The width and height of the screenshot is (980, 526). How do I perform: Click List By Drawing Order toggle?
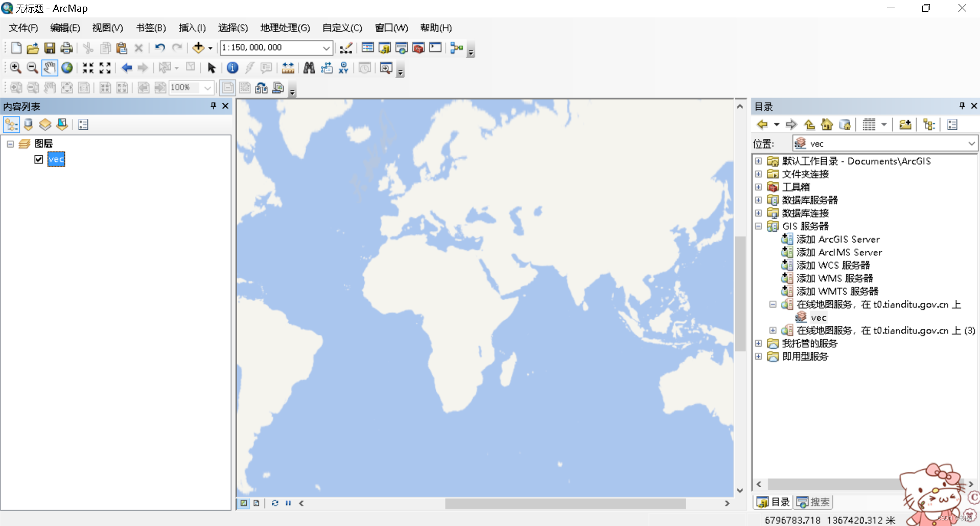click(x=11, y=124)
